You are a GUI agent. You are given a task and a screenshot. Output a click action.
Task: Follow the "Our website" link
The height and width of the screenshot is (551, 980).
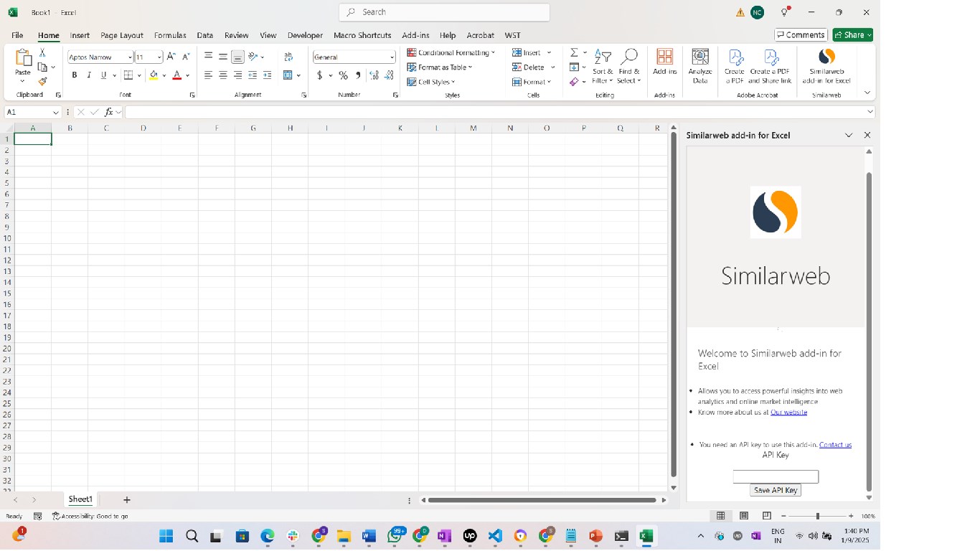[x=789, y=412]
